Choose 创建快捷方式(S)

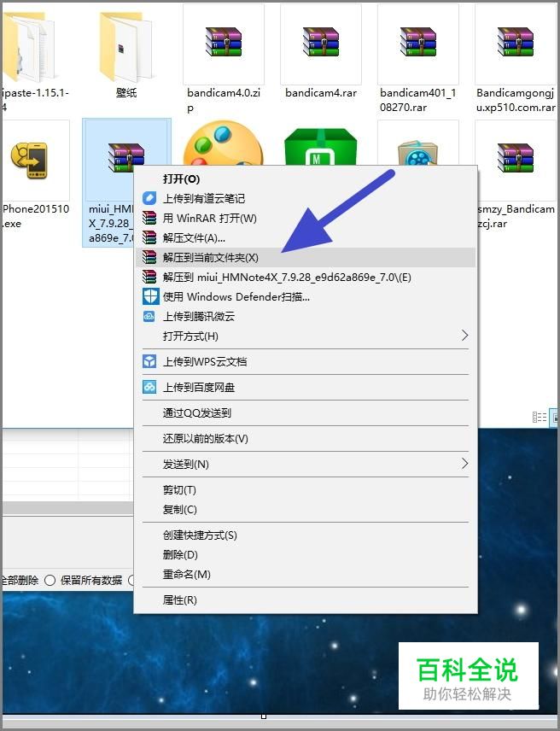pos(305,535)
